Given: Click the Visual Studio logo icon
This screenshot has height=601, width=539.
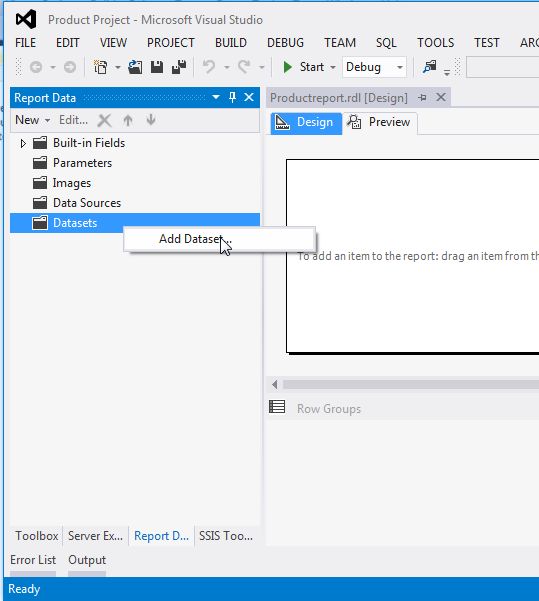Looking at the screenshot, I should pos(26,19).
